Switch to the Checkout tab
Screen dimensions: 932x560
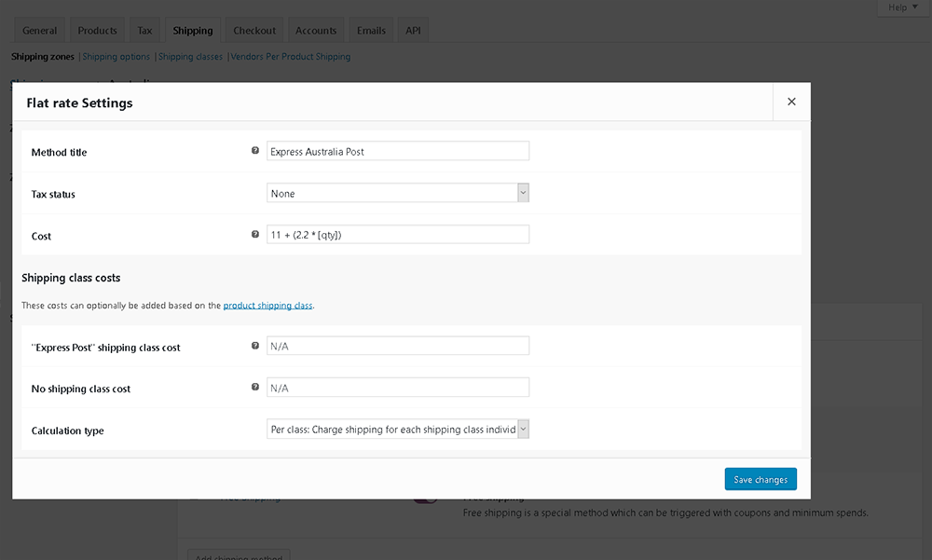pos(254,31)
